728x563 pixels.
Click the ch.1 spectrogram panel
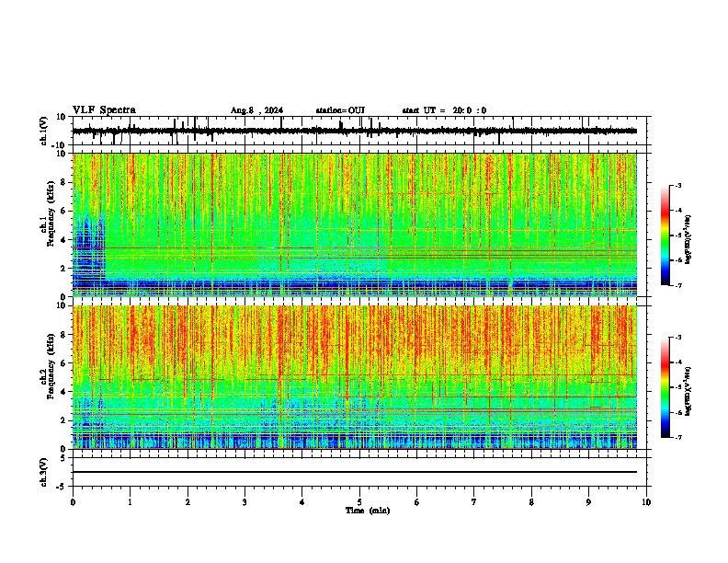pyautogui.click(x=355, y=224)
